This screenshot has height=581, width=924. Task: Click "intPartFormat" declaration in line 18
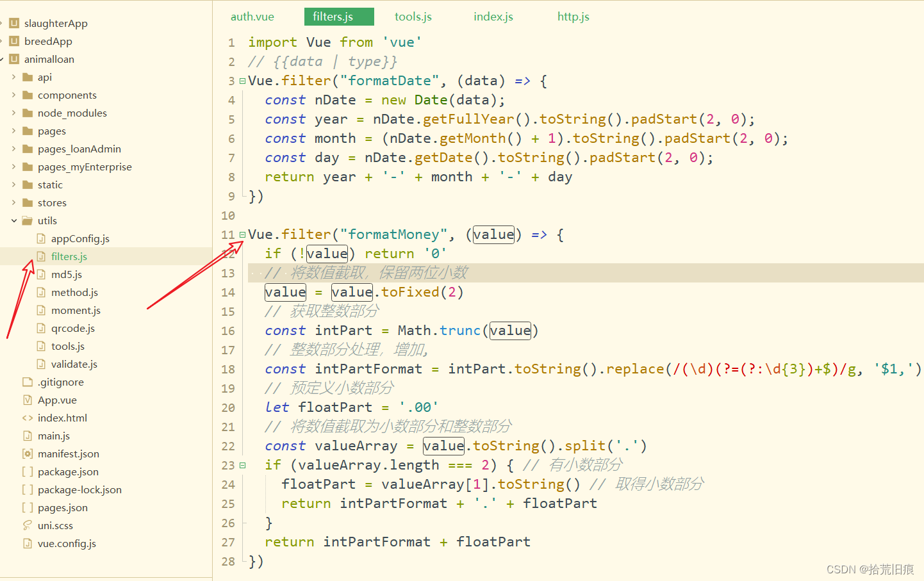pos(368,369)
